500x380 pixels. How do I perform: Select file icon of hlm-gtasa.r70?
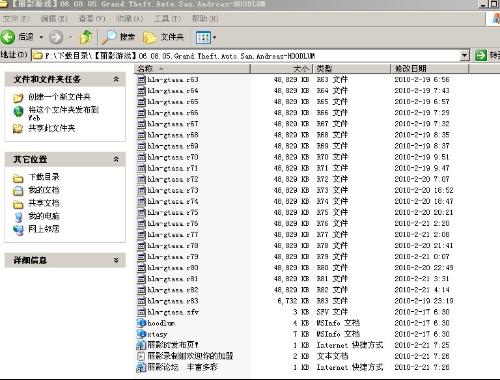point(142,157)
